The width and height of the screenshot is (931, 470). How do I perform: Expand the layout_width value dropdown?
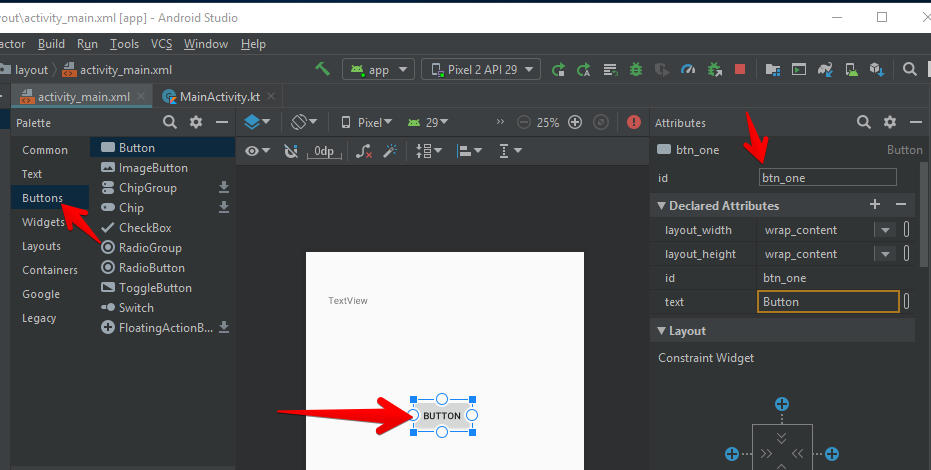click(884, 230)
